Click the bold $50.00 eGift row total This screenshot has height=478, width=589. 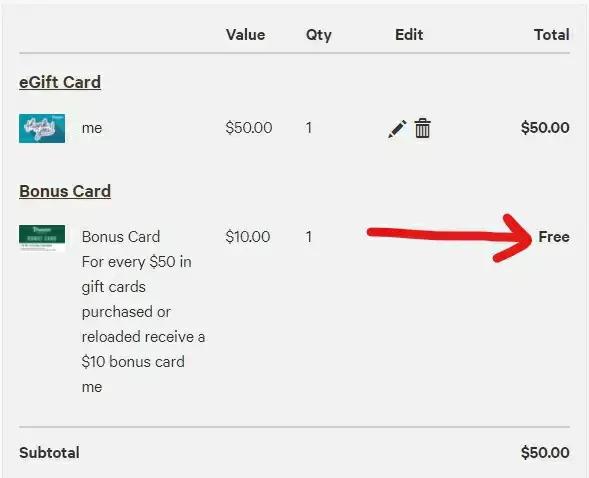tap(545, 128)
